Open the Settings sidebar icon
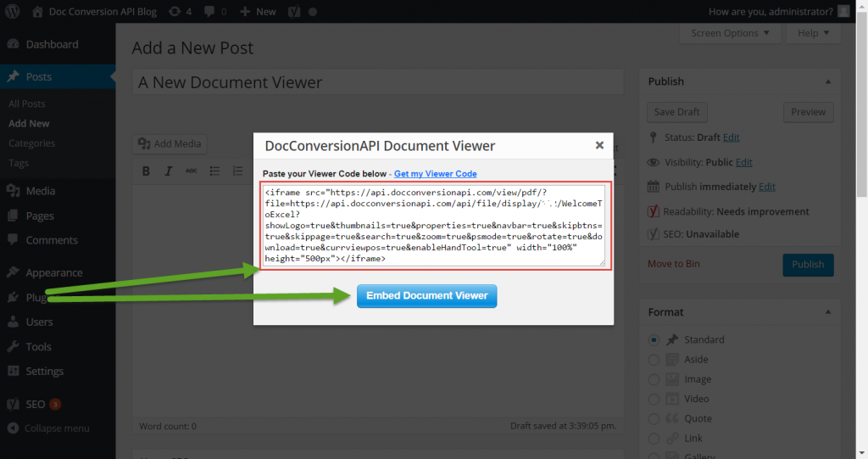Screen dimensions: 868x459 [13, 371]
